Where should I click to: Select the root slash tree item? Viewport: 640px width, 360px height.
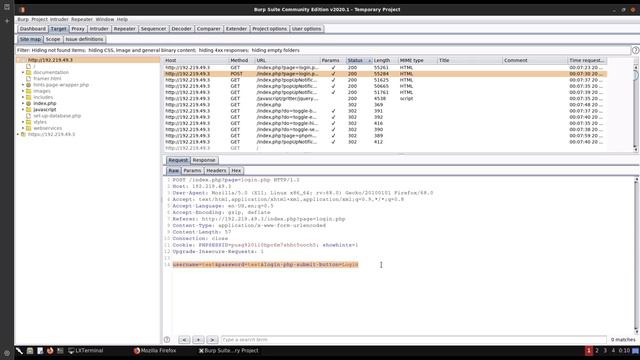pos(34,66)
